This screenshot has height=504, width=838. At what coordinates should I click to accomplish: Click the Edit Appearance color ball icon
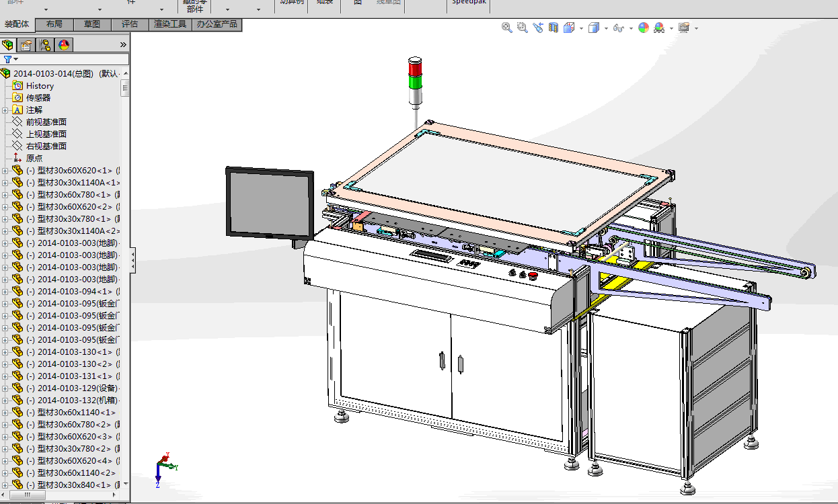tap(644, 28)
